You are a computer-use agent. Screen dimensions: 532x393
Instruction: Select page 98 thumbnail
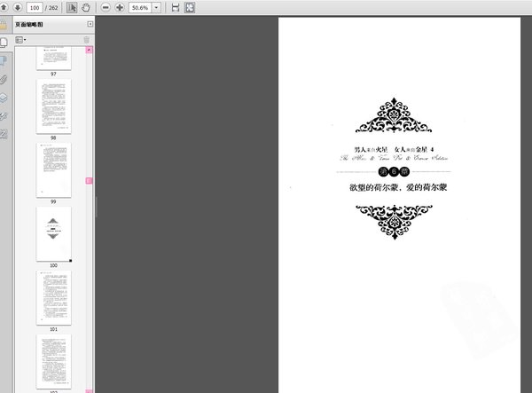coord(53,106)
